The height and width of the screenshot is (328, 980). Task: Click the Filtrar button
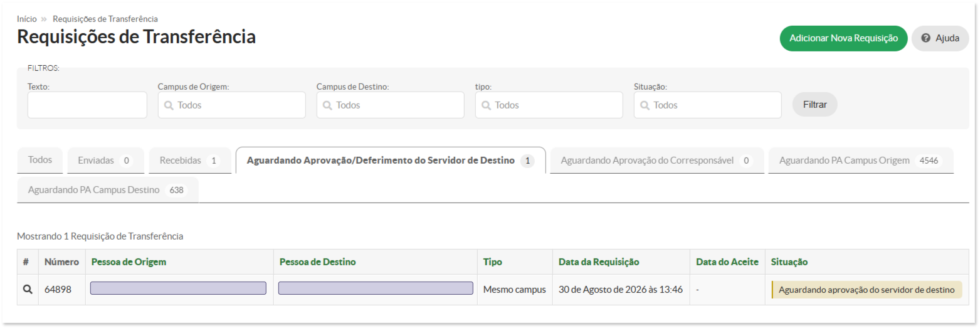pyautogui.click(x=815, y=105)
